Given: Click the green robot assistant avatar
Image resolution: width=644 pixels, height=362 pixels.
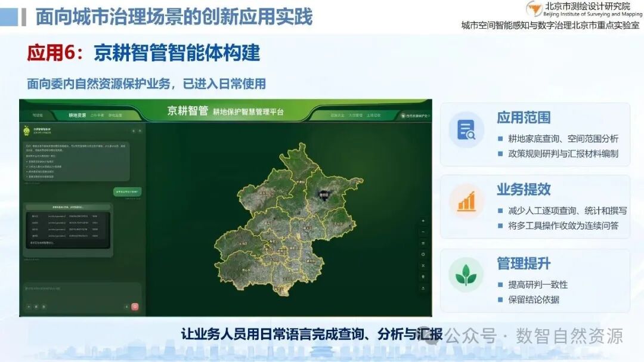Looking at the screenshot, I should tap(27, 131).
